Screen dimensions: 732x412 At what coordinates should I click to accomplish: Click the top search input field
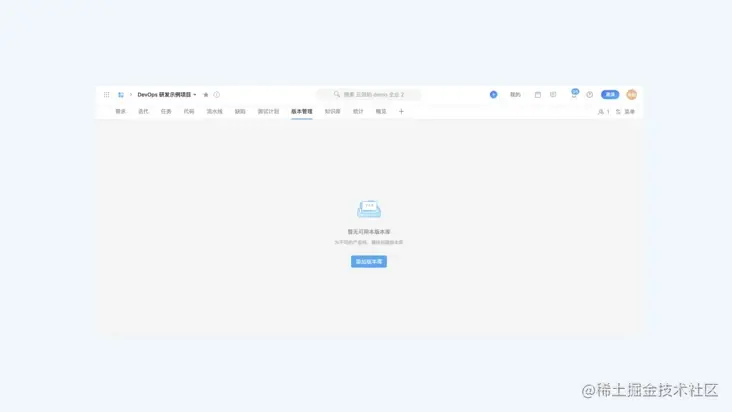point(369,95)
